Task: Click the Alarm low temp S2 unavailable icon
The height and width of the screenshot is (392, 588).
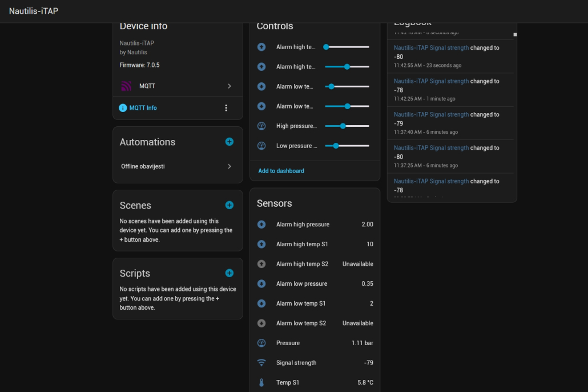Action: click(261, 323)
